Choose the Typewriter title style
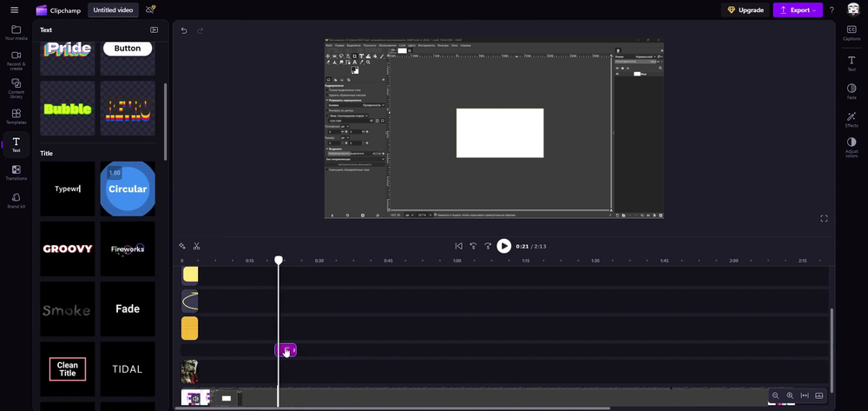868x411 pixels. coord(68,189)
